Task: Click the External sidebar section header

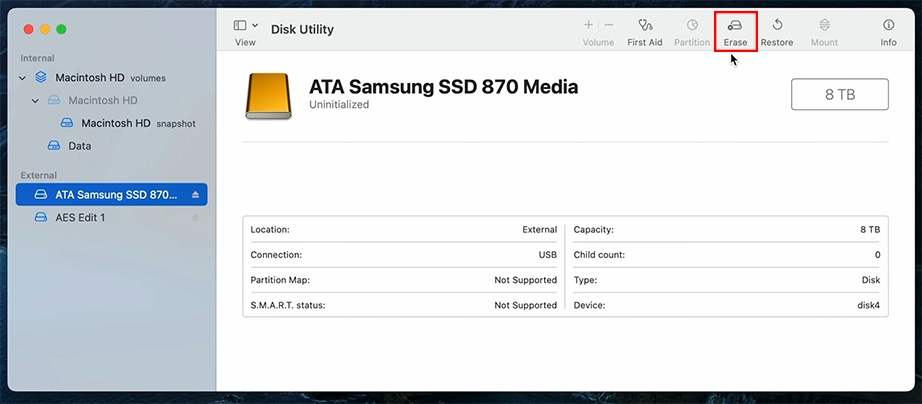Action: (x=39, y=175)
